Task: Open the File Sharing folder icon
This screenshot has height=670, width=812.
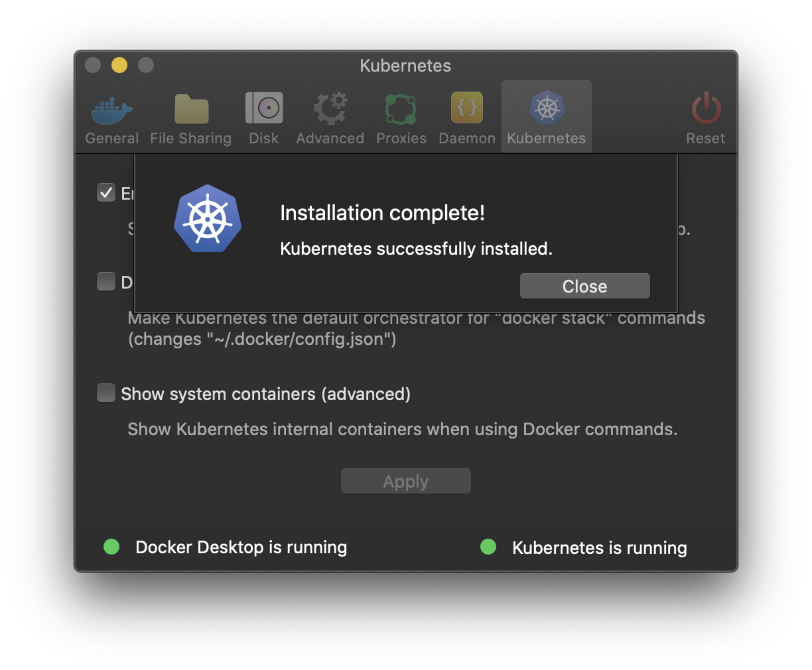Action: tap(191, 109)
